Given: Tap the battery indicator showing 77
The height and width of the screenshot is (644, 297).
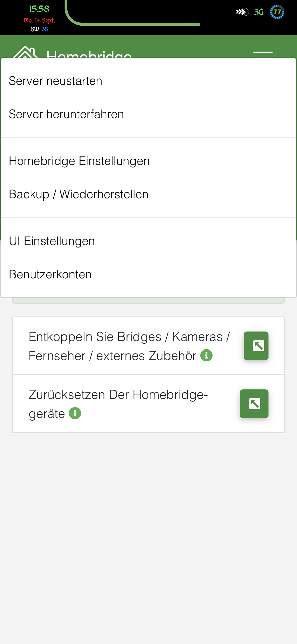Looking at the screenshot, I should point(277,12).
